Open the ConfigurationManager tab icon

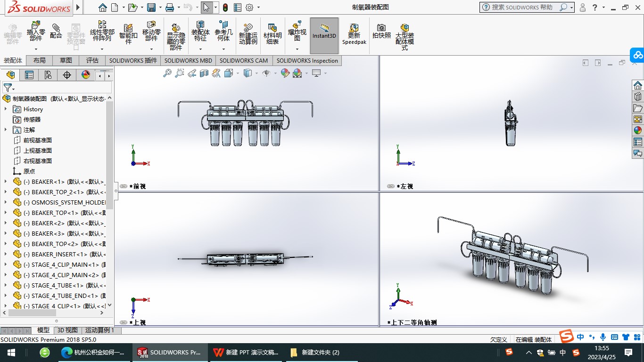point(48,75)
